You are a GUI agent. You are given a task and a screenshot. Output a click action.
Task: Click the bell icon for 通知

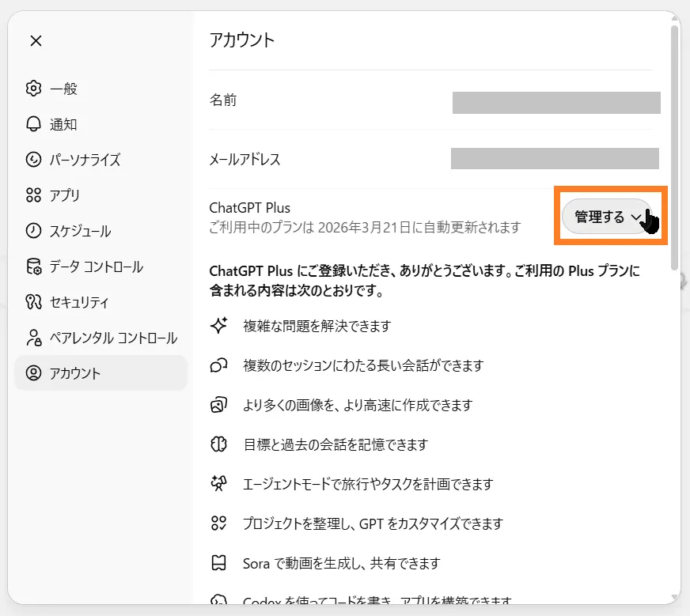pyautogui.click(x=33, y=124)
